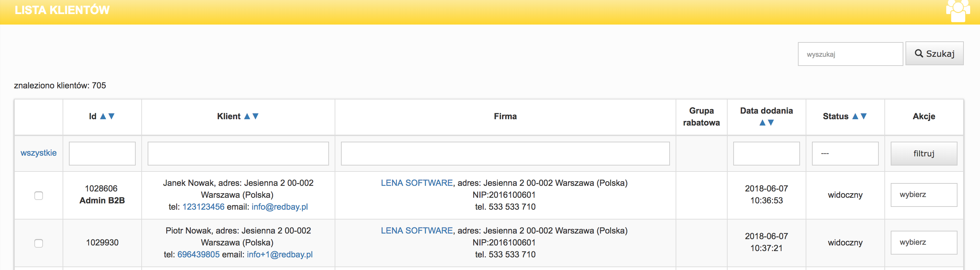
Task: Click the Firma filter input field
Action: [x=505, y=154]
